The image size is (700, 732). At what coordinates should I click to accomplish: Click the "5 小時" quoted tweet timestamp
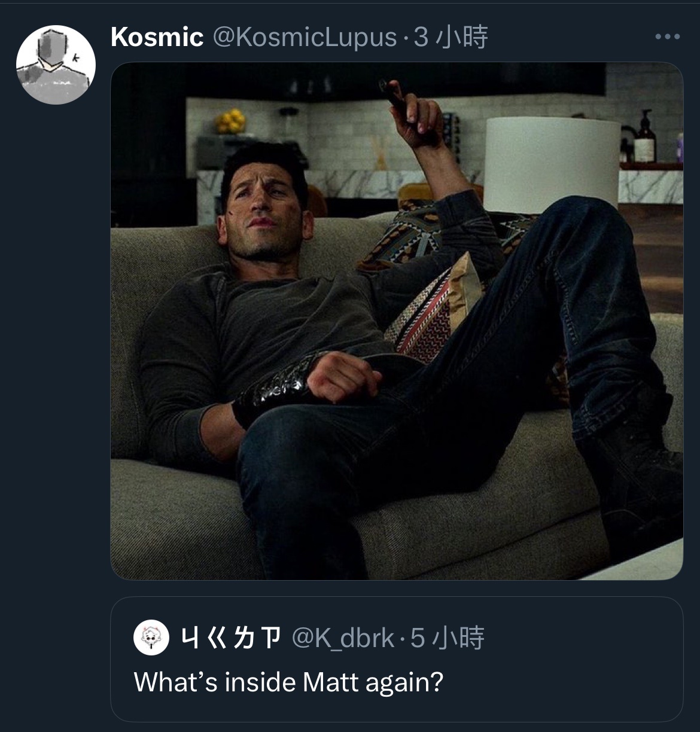click(x=448, y=638)
